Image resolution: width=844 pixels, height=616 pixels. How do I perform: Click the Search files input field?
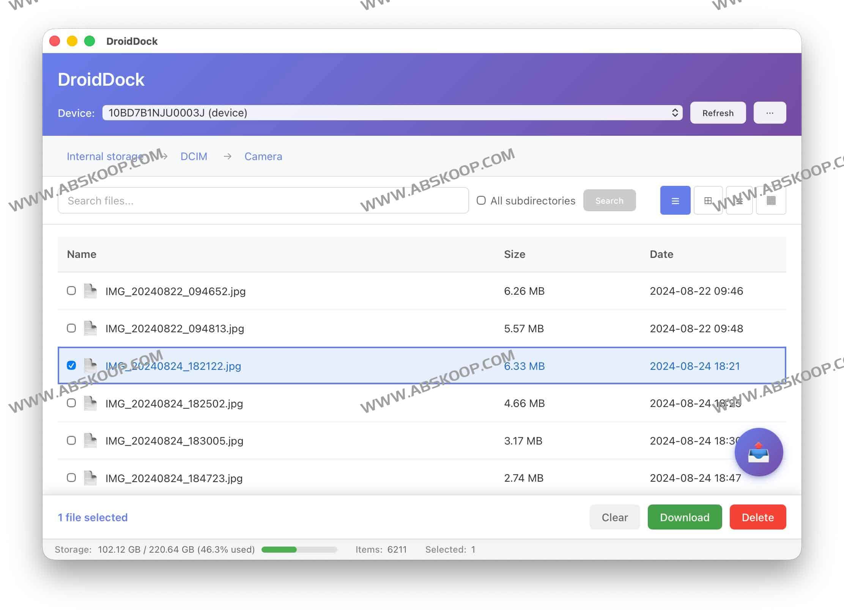(x=262, y=200)
